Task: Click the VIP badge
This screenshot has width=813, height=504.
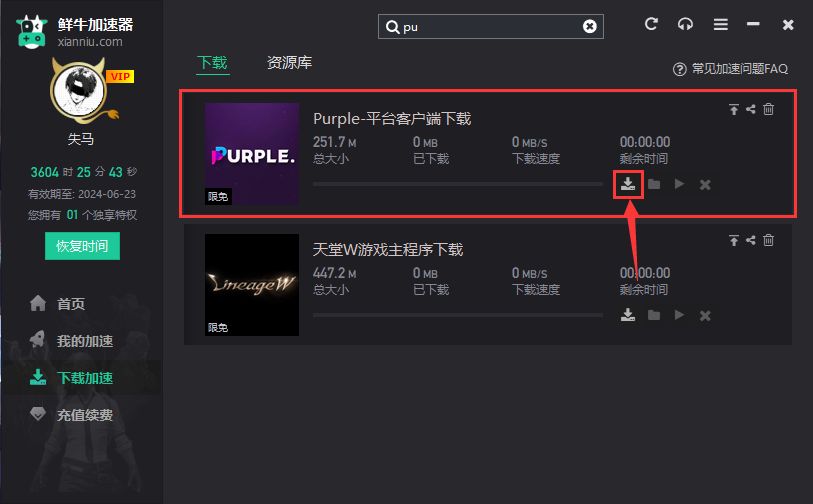Action: (120, 76)
